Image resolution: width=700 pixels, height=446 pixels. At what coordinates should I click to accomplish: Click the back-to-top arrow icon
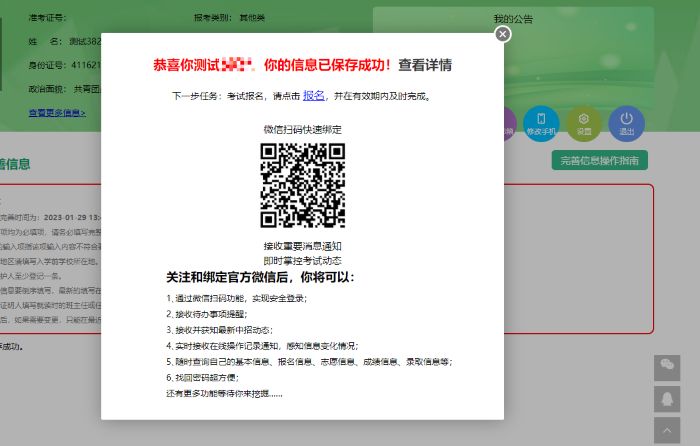(667, 430)
